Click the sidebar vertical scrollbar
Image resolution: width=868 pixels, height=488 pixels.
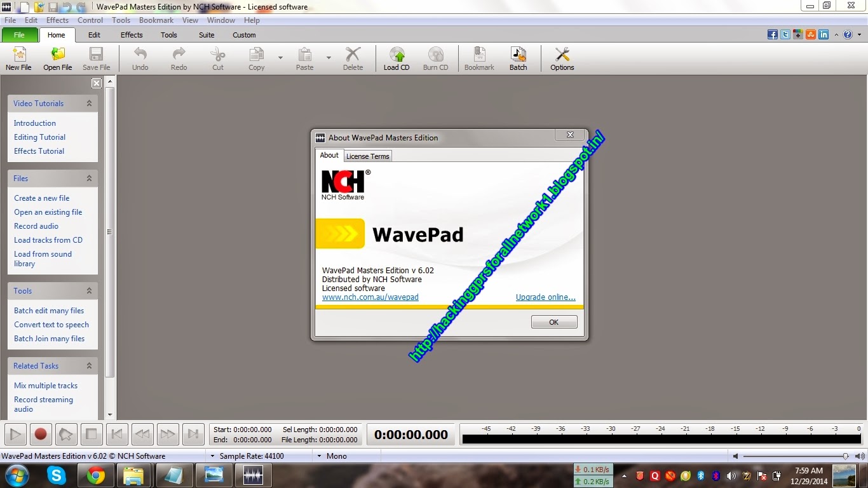click(110, 232)
